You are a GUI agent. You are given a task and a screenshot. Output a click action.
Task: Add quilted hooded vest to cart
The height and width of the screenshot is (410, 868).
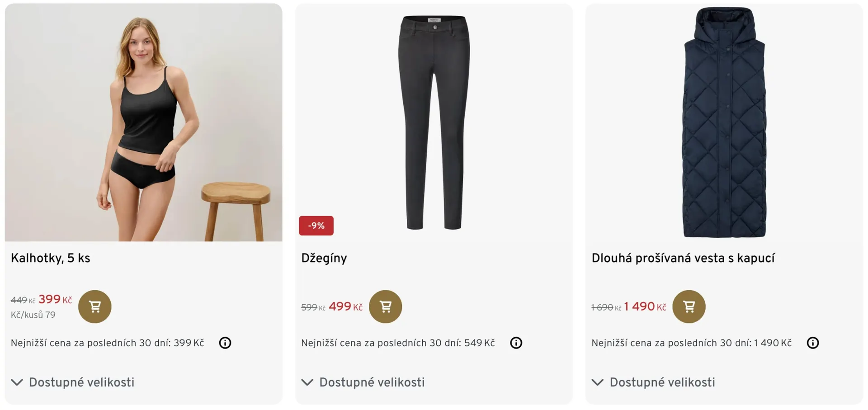tap(689, 306)
